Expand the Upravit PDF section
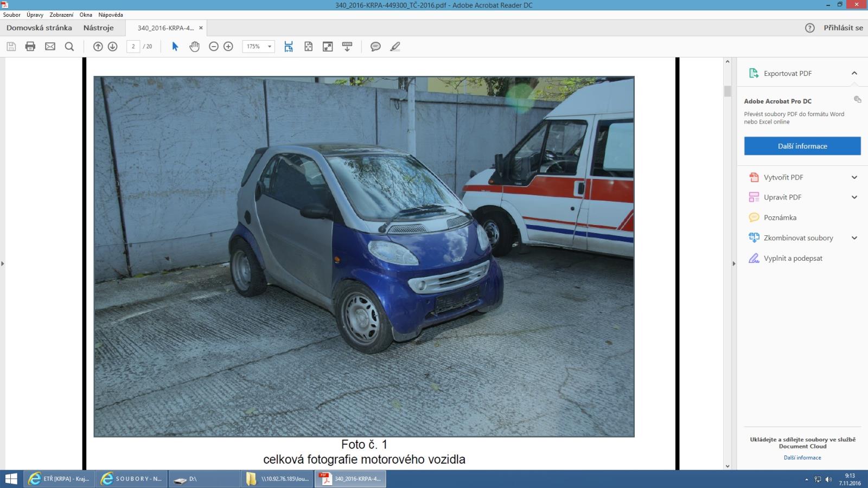The width and height of the screenshot is (868, 488). pos(854,197)
